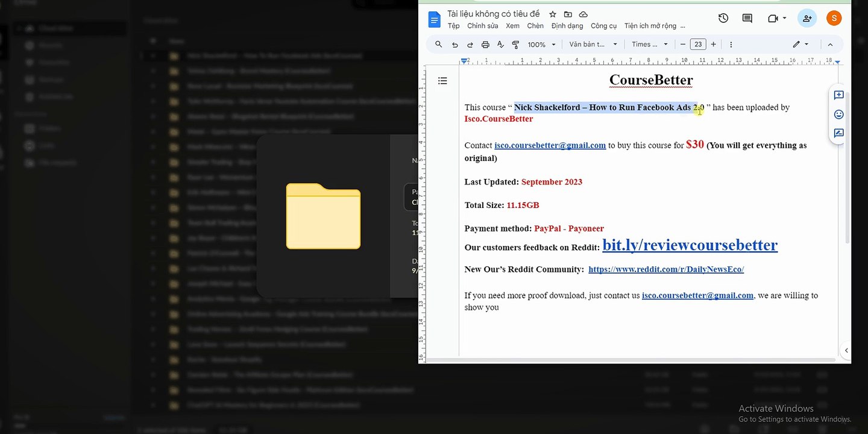
Task: Open the email link in the last paragraph
Action: click(x=697, y=295)
